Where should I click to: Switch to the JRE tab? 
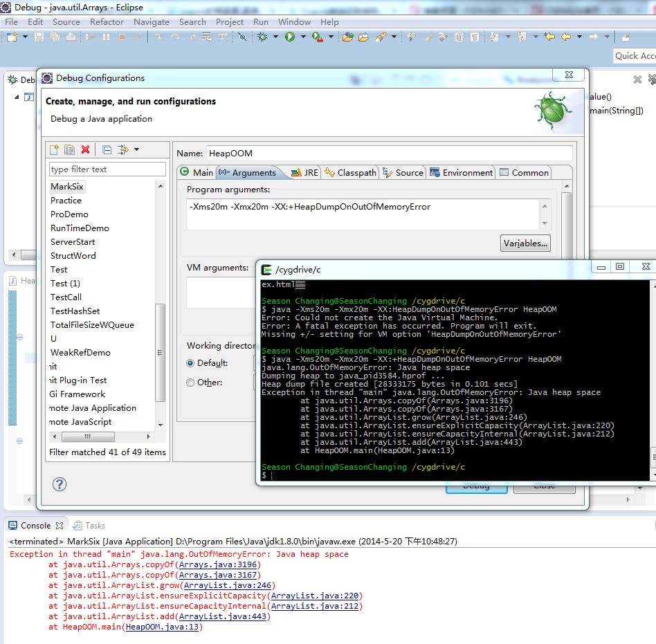[305, 172]
